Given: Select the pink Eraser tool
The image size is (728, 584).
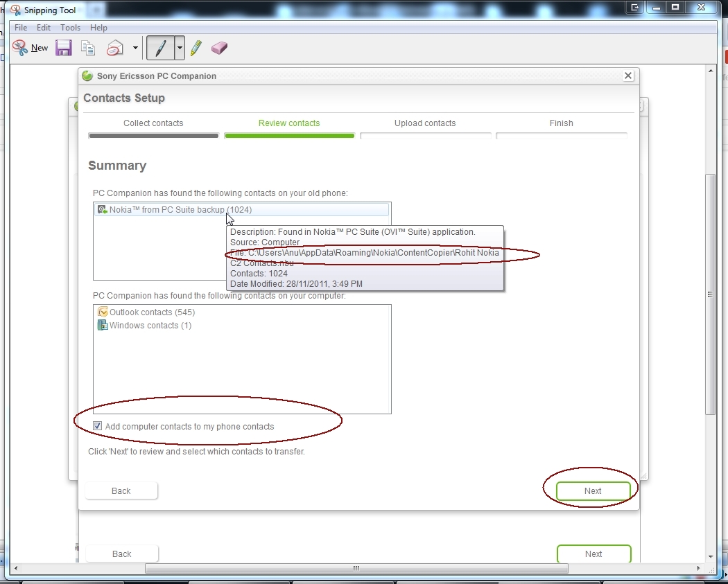Looking at the screenshot, I should pyautogui.click(x=219, y=48).
